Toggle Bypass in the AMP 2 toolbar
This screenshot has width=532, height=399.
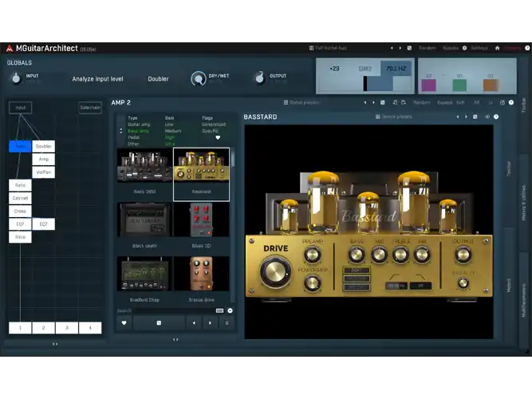point(444,102)
